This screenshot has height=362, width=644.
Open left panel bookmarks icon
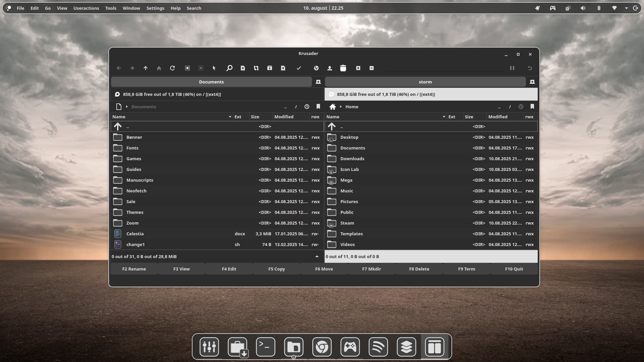[318, 107]
